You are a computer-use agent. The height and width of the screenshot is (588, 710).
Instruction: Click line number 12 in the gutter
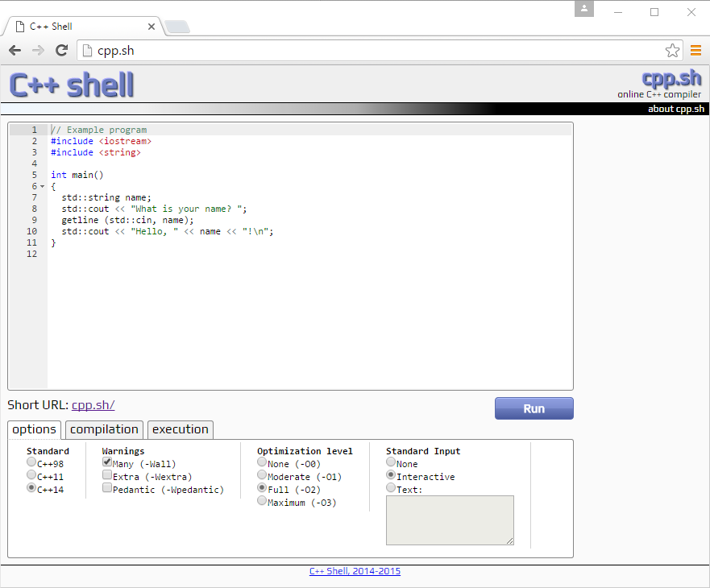31,254
